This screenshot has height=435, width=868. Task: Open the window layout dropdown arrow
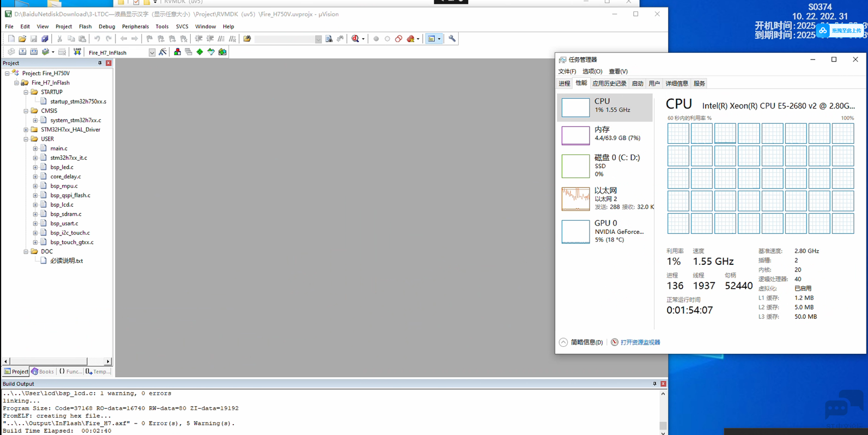pyautogui.click(x=439, y=39)
